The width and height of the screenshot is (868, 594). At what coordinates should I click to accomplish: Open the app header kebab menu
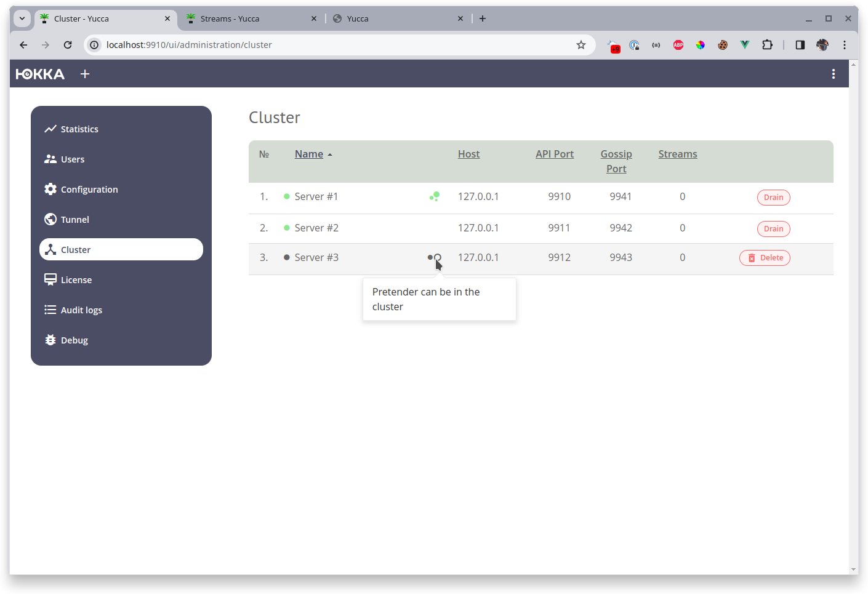point(834,74)
